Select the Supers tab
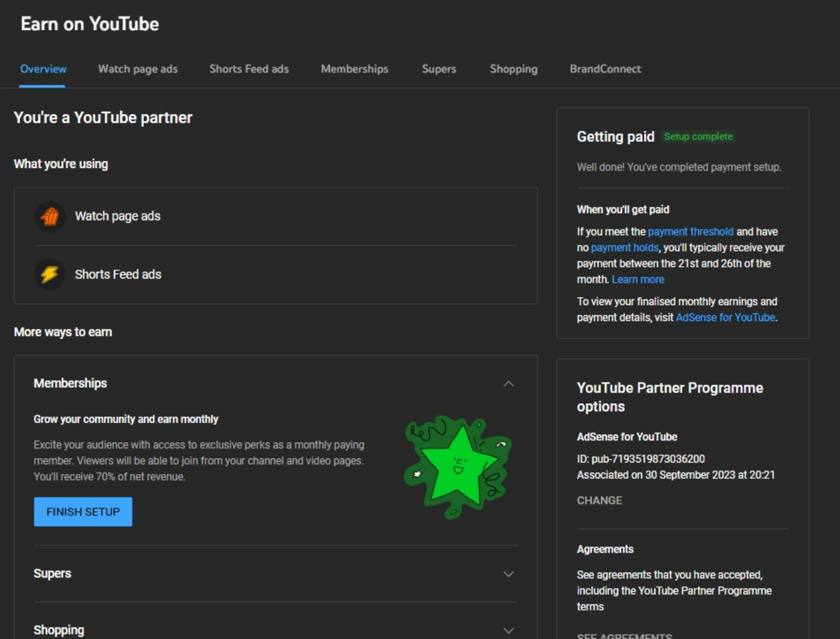 tap(438, 69)
